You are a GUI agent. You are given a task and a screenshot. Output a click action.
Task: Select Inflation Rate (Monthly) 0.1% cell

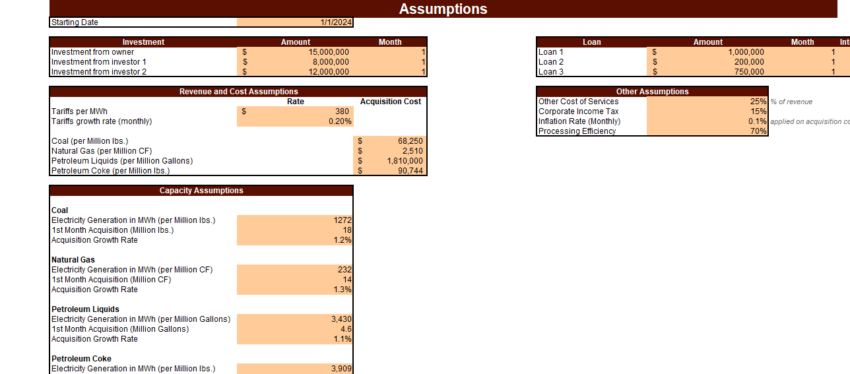(707, 121)
